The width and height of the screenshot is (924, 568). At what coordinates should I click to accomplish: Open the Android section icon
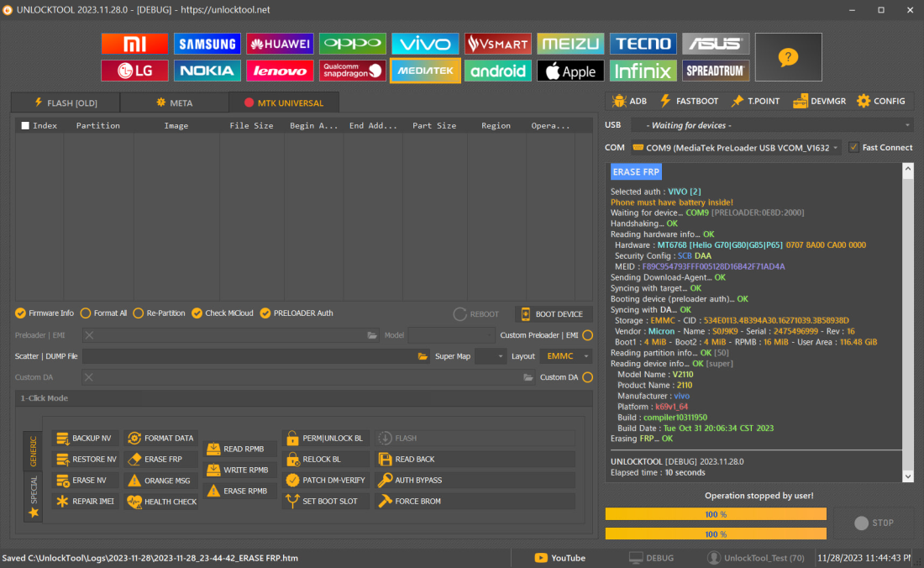point(498,71)
